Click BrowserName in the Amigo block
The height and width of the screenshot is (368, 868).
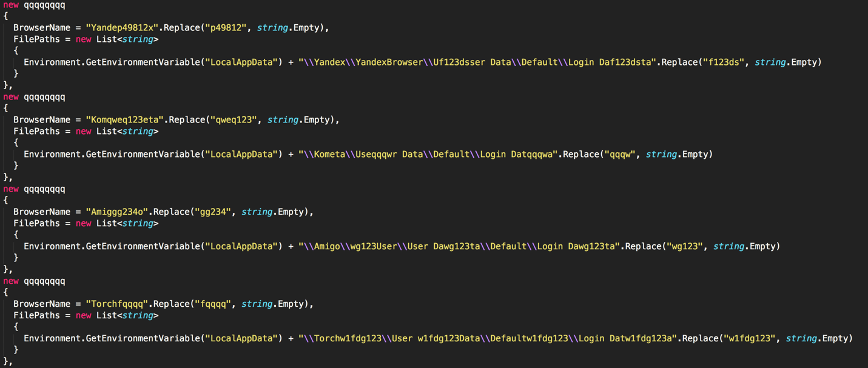click(x=42, y=212)
